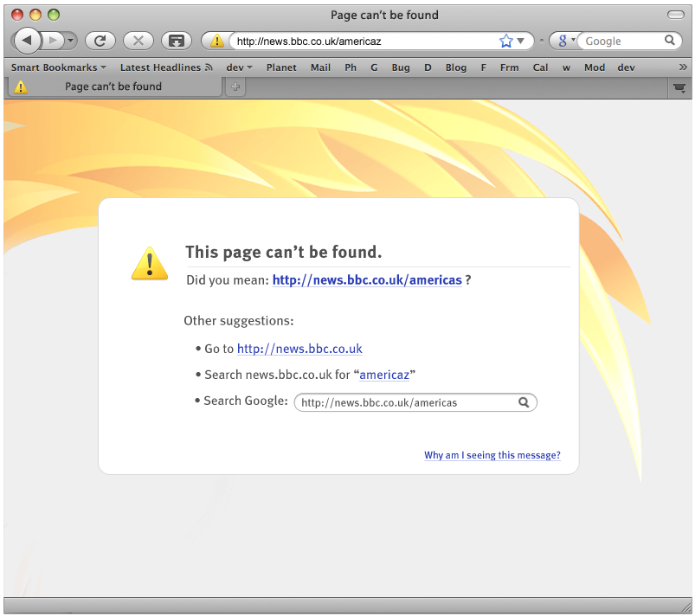Screen dimensions: 695x616
Task: Click into the URL address field
Action: click(365, 42)
